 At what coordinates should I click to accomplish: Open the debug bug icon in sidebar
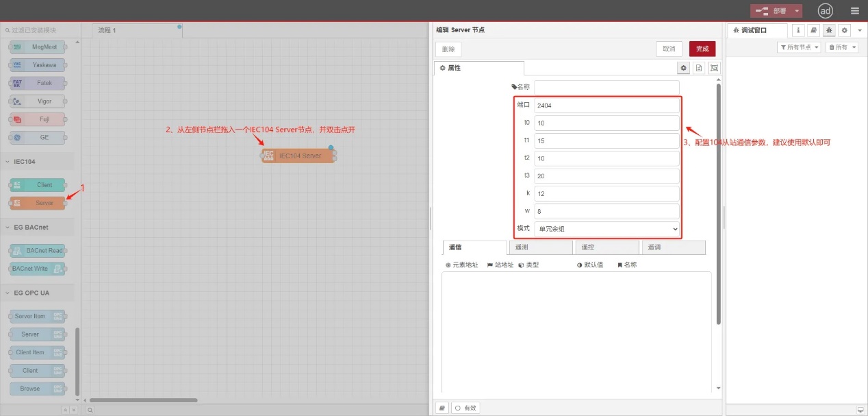pyautogui.click(x=829, y=30)
